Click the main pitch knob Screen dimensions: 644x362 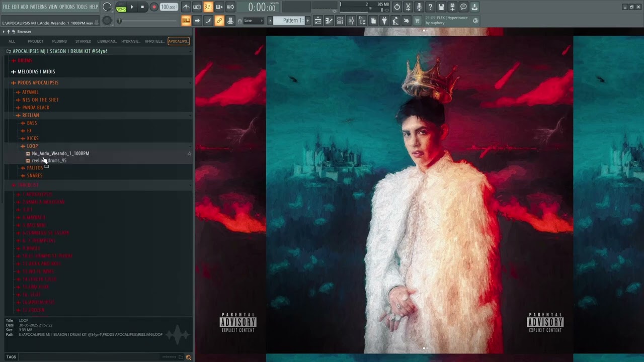point(107,21)
